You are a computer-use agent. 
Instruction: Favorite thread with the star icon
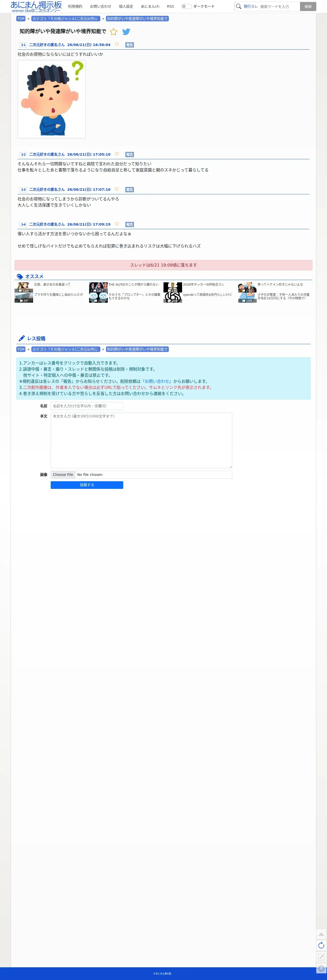[x=114, y=32]
